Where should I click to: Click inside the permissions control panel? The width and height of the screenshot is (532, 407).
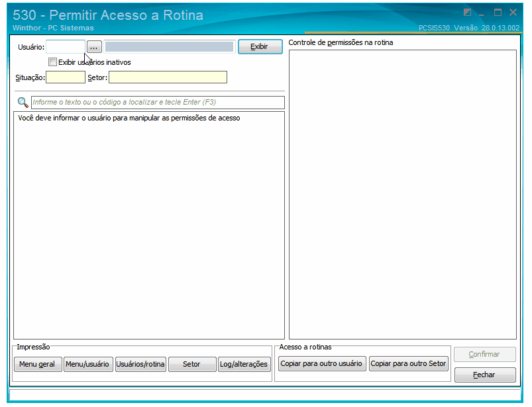pyautogui.click(x=402, y=195)
